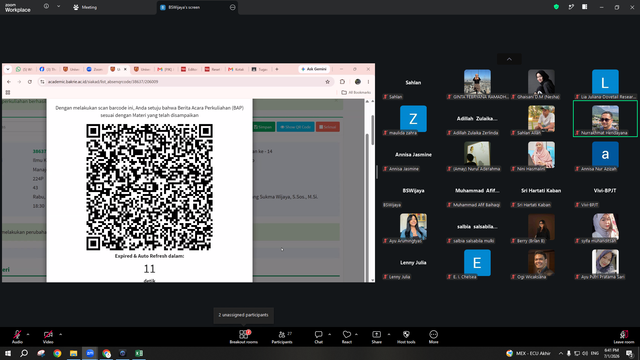Click the QR code image
This screenshot has width=640, height=360.
pyautogui.click(x=149, y=187)
